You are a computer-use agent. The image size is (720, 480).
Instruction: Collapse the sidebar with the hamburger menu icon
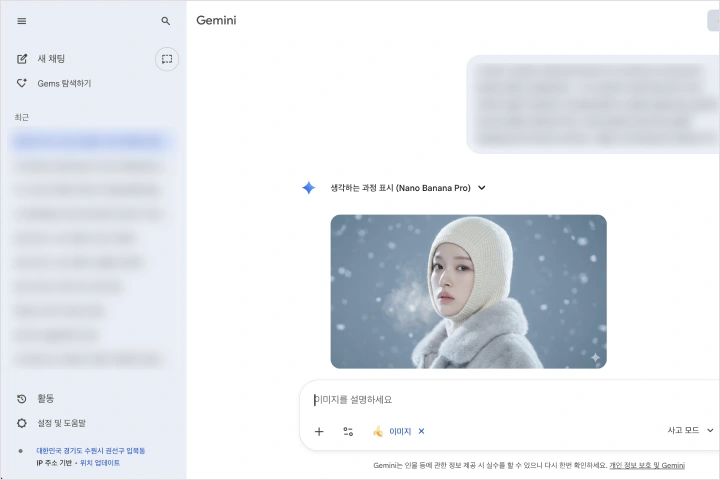(22, 21)
